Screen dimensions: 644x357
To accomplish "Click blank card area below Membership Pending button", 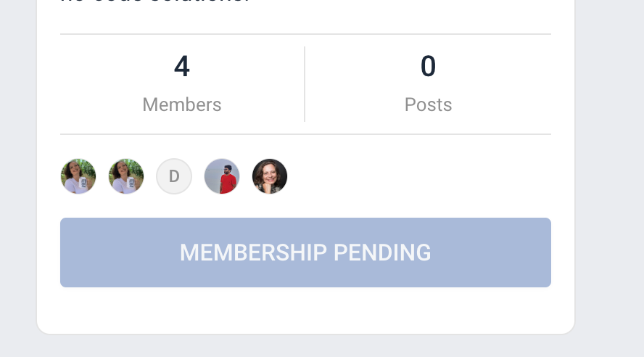I will pos(305,310).
